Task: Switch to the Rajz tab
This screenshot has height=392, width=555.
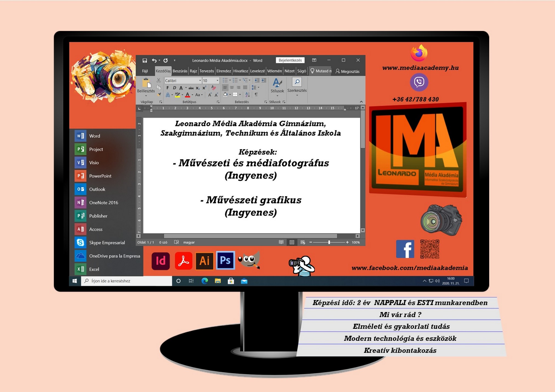Action: click(193, 71)
